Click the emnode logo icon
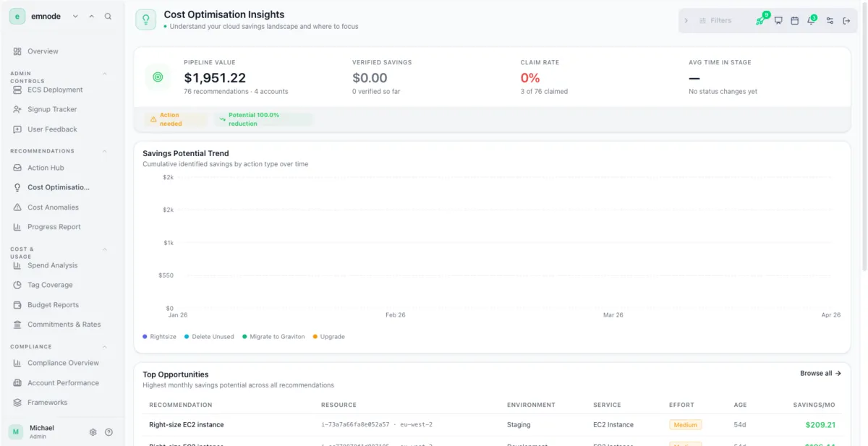 (17, 16)
